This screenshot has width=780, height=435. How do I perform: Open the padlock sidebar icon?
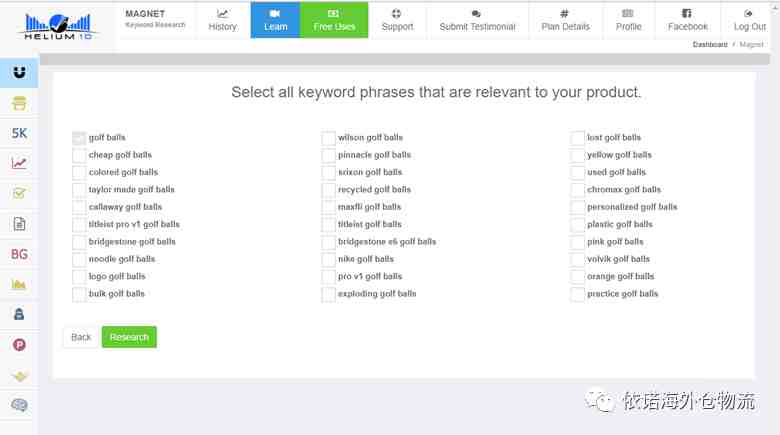click(19, 315)
